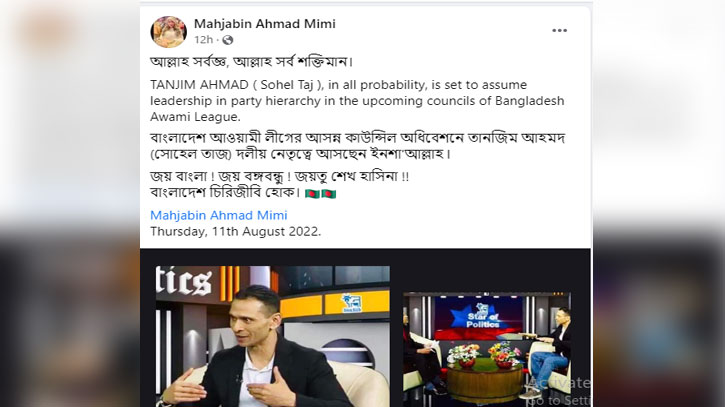Click the 12h post timestamp
The image size is (725, 407).
tap(203, 40)
